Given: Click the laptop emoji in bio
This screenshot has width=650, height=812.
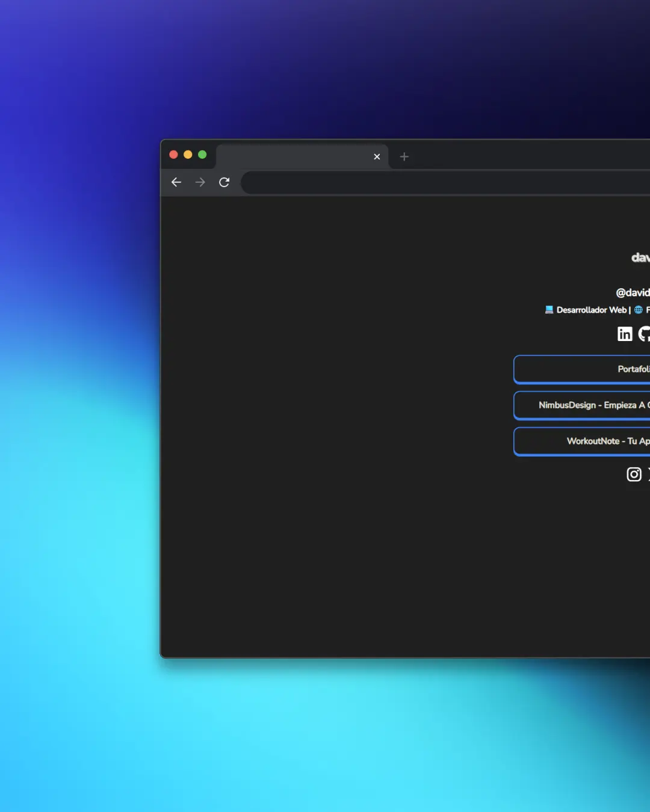Looking at the screenshot, I should [x=549, y=310].
